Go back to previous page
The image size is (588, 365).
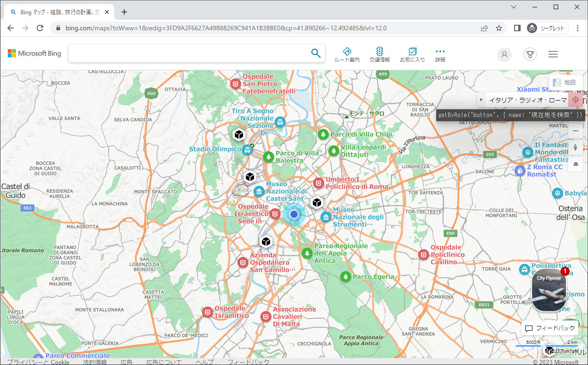coord(11,28)
